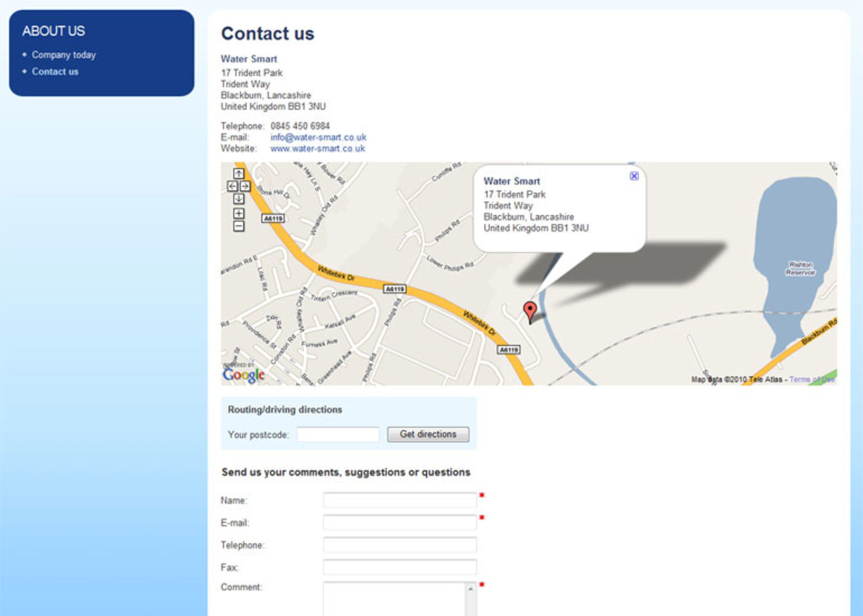Visit www.water-smart.co.uk website link
Screen dimensions: 863x616
coord(318,148)
